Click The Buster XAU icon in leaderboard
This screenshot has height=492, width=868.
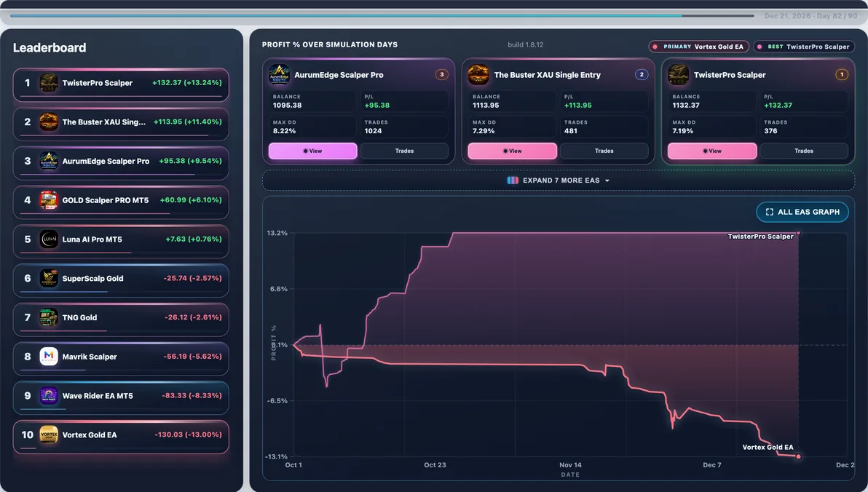pos(49,122)
